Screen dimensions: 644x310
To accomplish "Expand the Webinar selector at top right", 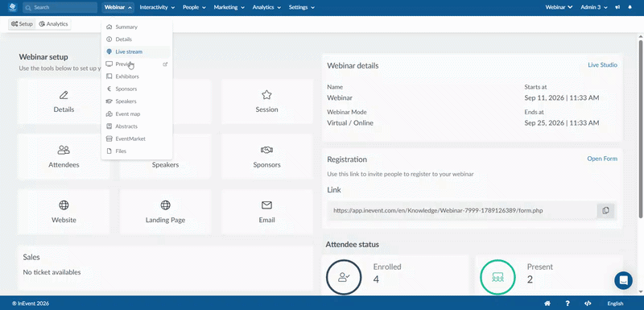I will 559,7.
